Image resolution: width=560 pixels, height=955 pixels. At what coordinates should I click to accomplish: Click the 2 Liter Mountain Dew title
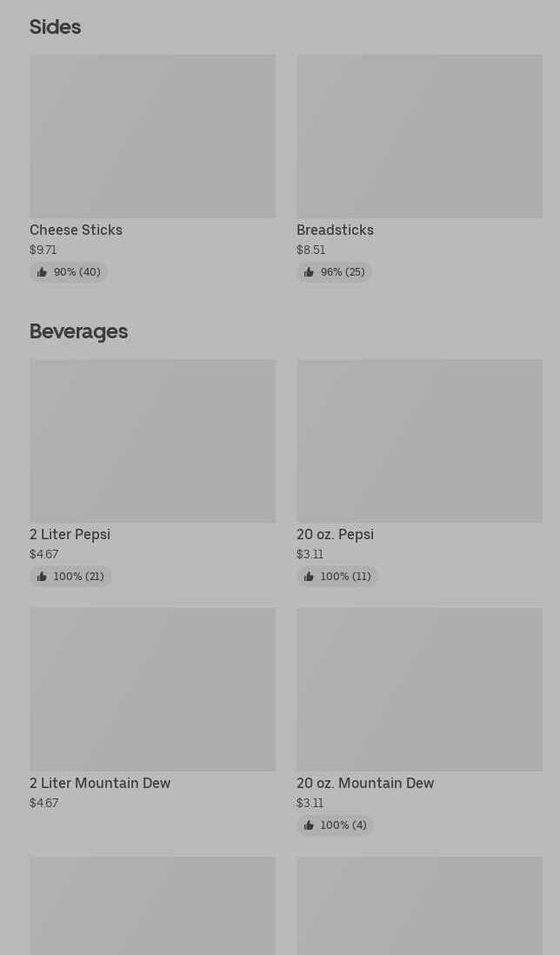coord(100,783)
